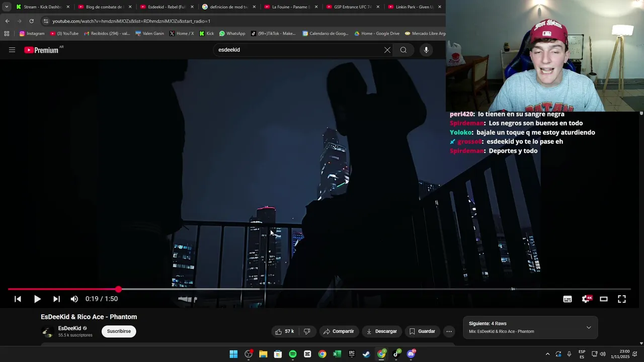Switch to La Fouine - Paname tab
The width and height of the screenshot is (644, 362).
[x=290, y=7]
